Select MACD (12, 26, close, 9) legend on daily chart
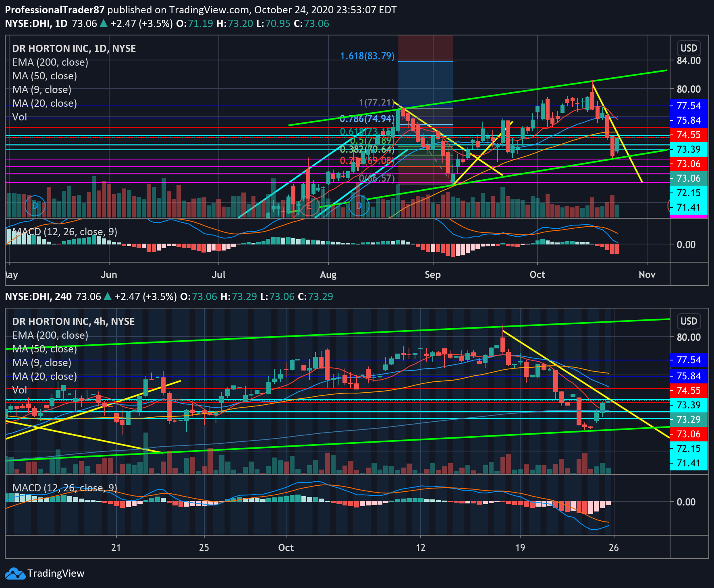 [65, 232]
